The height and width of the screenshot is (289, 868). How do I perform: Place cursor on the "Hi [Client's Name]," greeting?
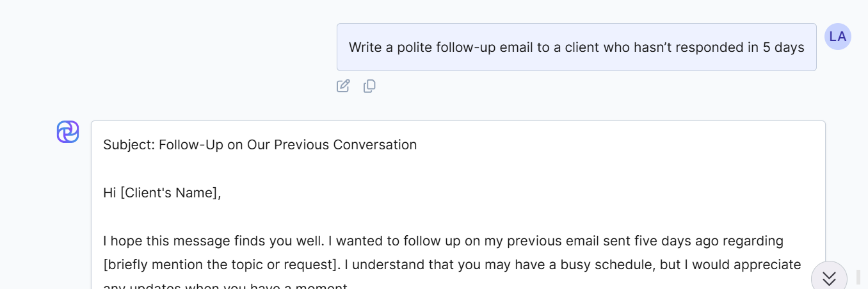tap(162, 193)
